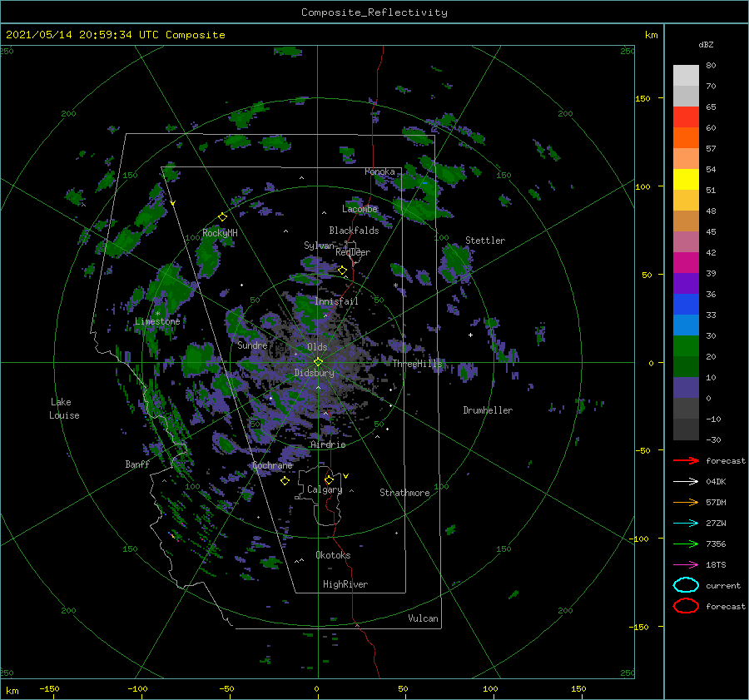Click the 04DK legend text
This screenshot has width=749, height=700.
click(716, 481)
